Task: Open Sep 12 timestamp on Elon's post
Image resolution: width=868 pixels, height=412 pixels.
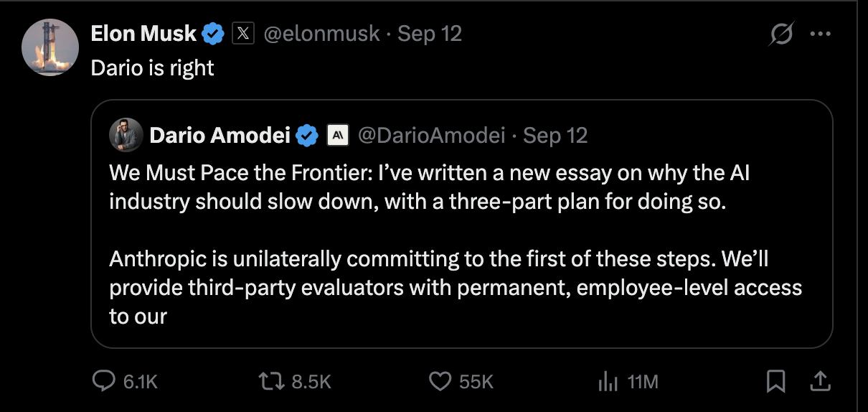Action: (430, 33)
